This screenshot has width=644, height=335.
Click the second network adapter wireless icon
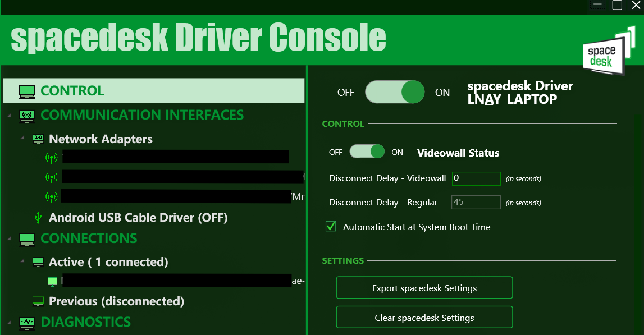click(x=51, y=177)
